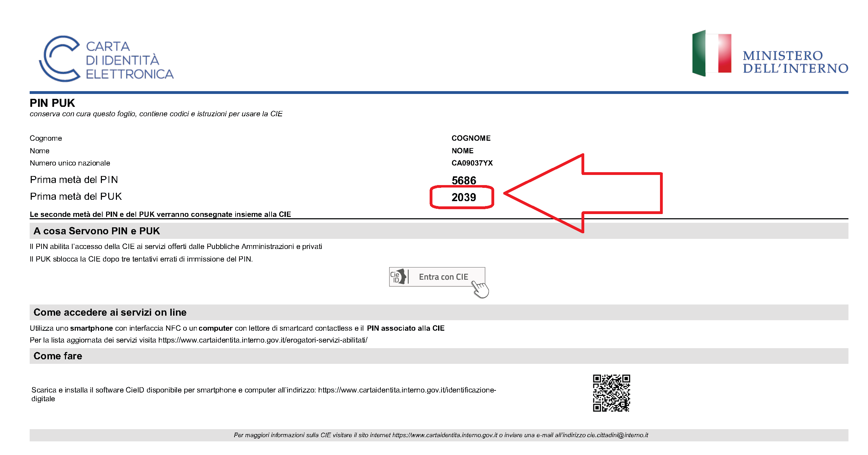
Task: Click the pointing hand cursor icon
Action: [481, 289]
